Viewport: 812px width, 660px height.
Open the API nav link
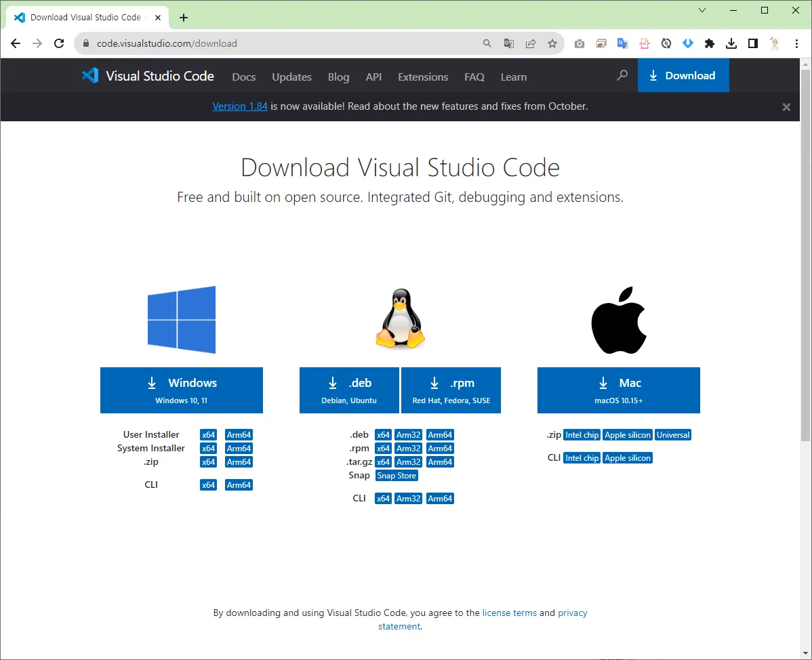tap(373, 77)
